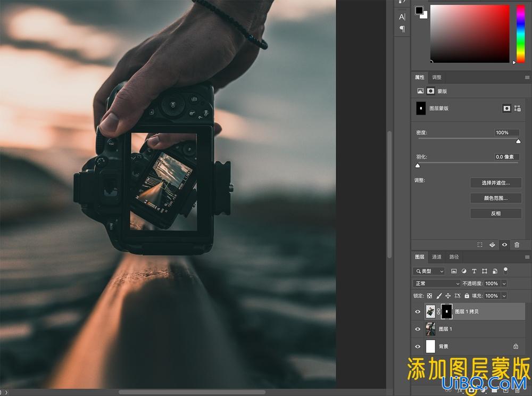Apply mask icon in Properties footer
Image resolution: width=532 pixels, height=396 pixels.
(x=492, y=245)
